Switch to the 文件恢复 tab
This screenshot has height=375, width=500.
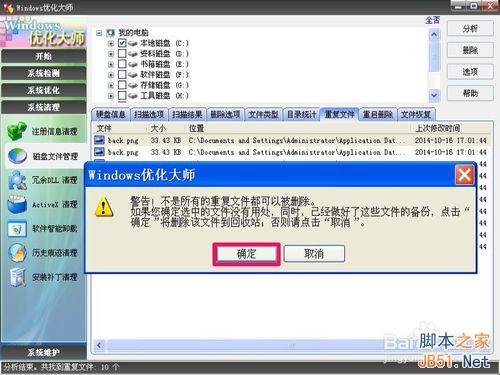[416, 115]
